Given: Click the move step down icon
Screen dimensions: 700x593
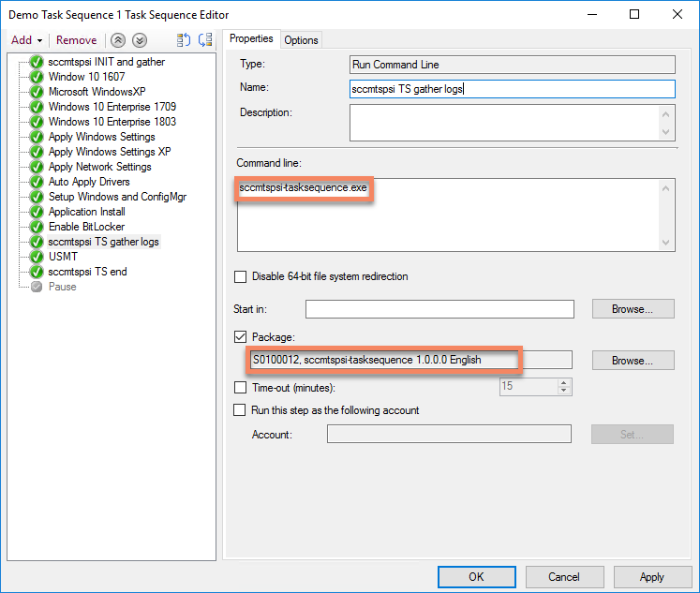Looking at the screenshot, I should pos(139,40).
